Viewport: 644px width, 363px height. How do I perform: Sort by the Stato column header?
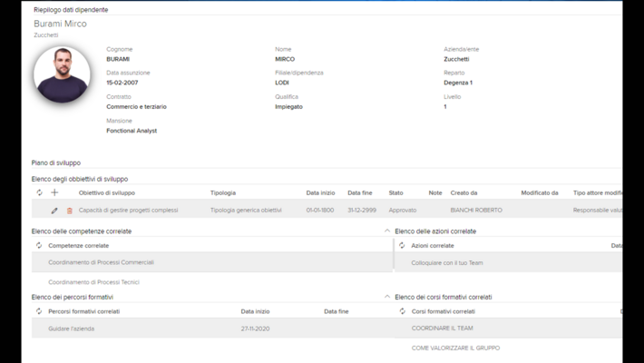pos(395,192)
